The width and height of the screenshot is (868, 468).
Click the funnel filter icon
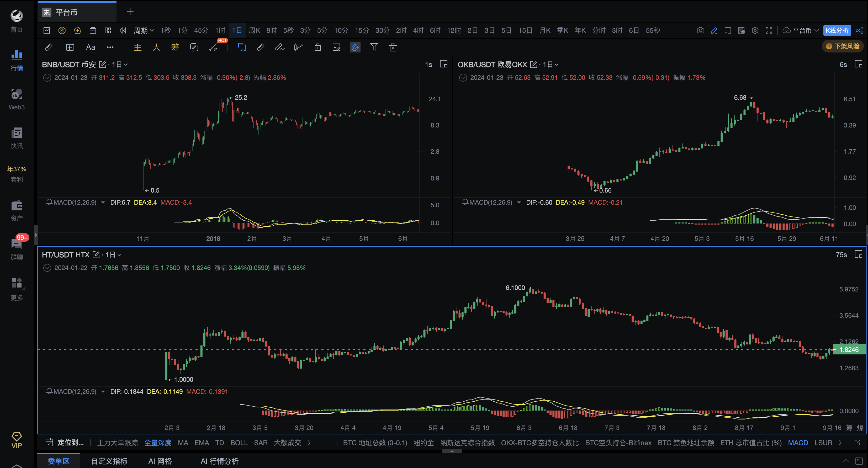pyautogui.click(x=374, y=47)
